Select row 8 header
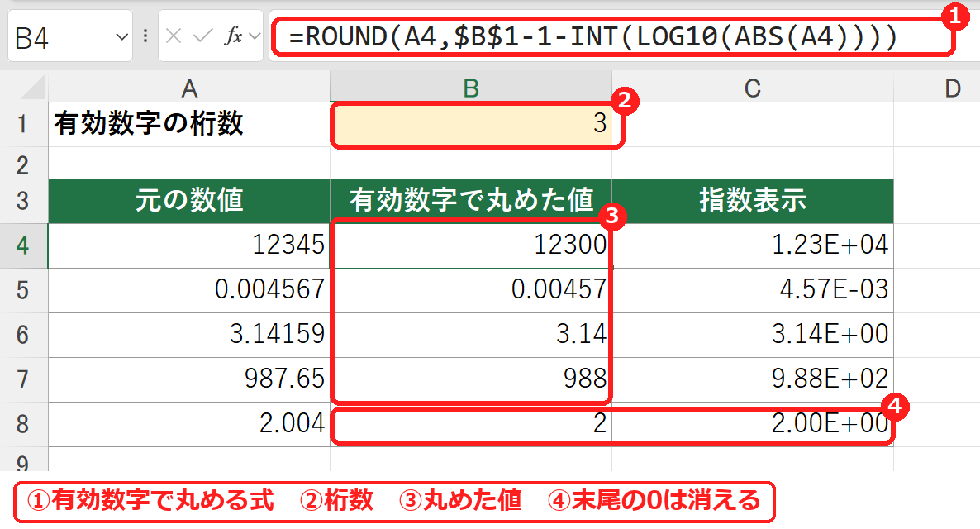 pyautogui.click(x=23, y=424)
